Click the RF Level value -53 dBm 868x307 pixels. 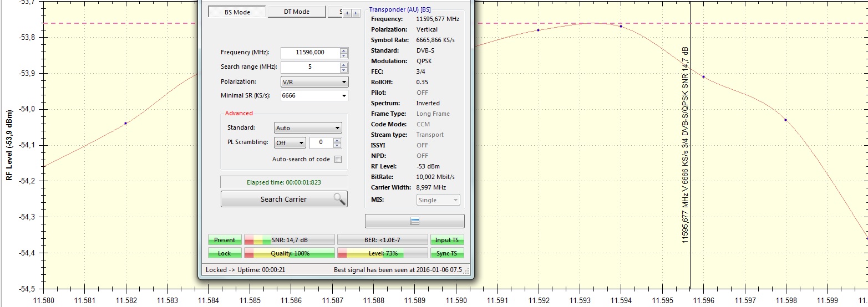pyautogui.click(x=428, y=166)
